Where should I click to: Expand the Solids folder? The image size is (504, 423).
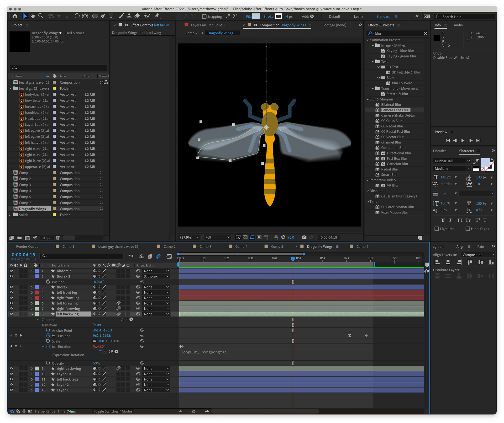[10, 215]
